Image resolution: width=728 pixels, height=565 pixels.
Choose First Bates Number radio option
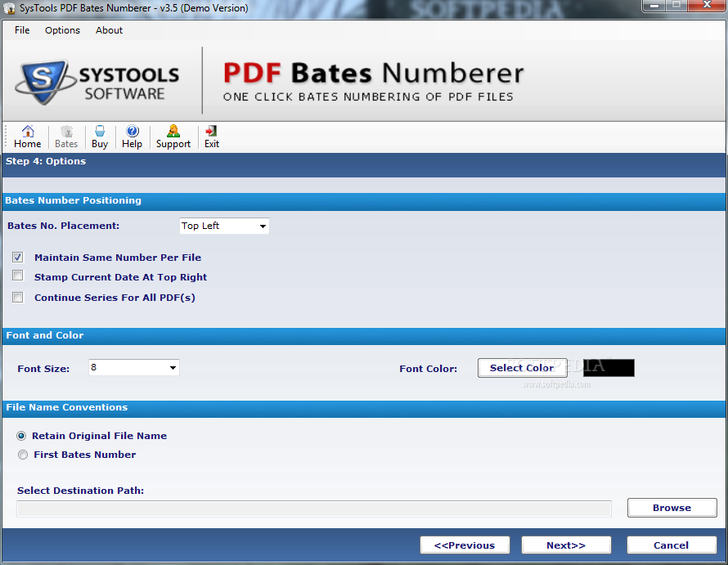pos(23,455)
